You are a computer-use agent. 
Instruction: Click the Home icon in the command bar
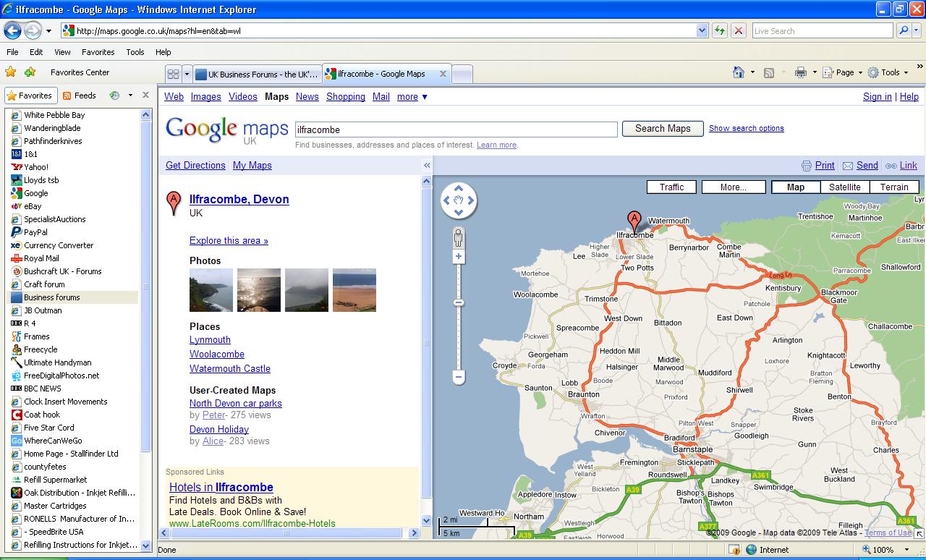(738, 72)
